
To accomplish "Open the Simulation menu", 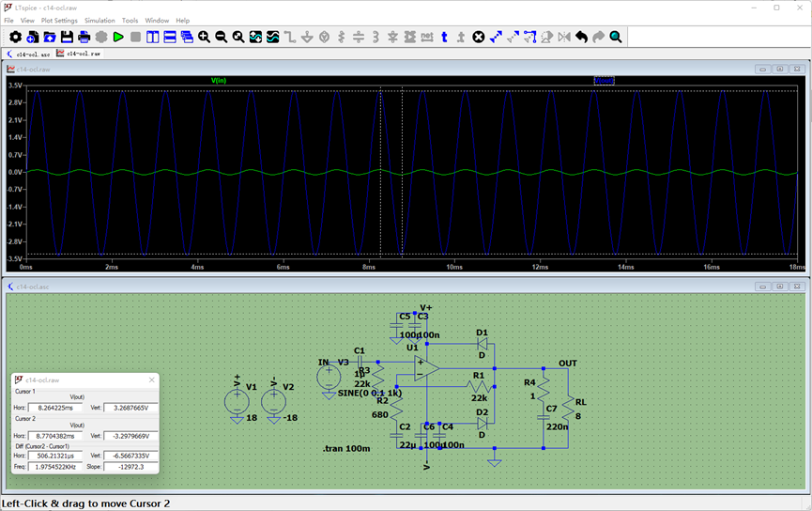I will (100, 21).
